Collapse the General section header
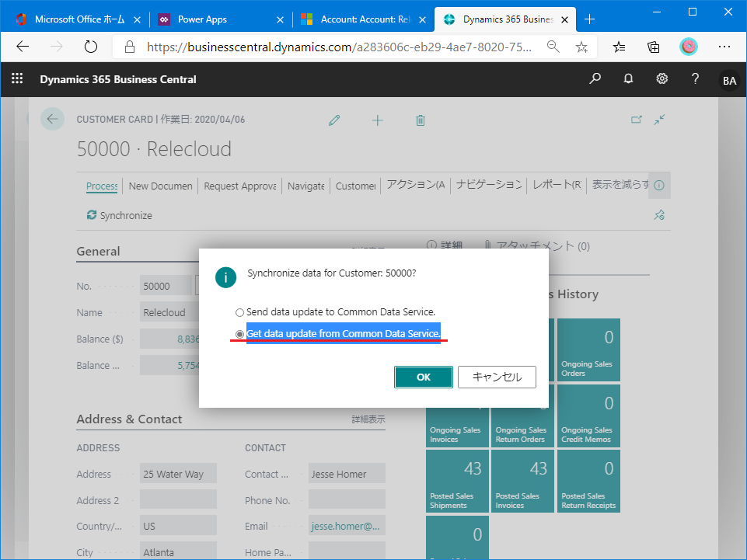This screenshot has width=747, height=560. tap(98, 252)
